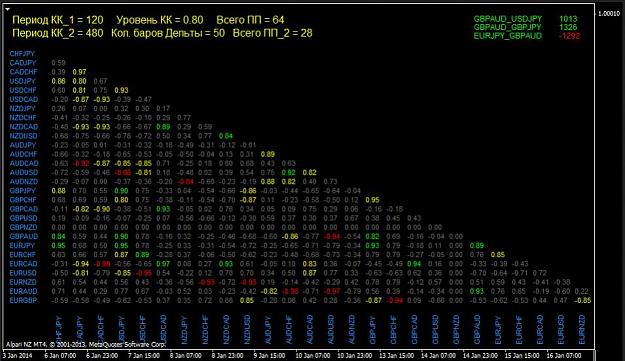
Task: Select the AUDJPY row label
Action: click(23, 145)
